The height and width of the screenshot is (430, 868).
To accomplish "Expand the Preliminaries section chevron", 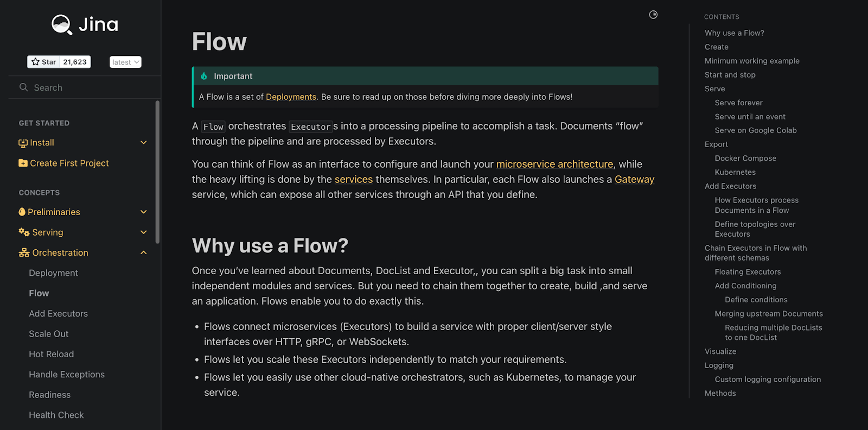I will coord(144,212).
